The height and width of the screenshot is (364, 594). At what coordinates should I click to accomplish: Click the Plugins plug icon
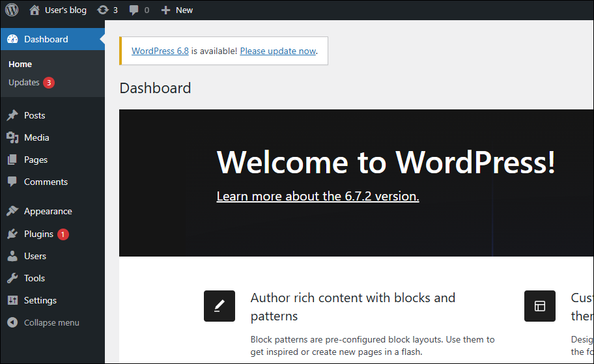point(12,234)
